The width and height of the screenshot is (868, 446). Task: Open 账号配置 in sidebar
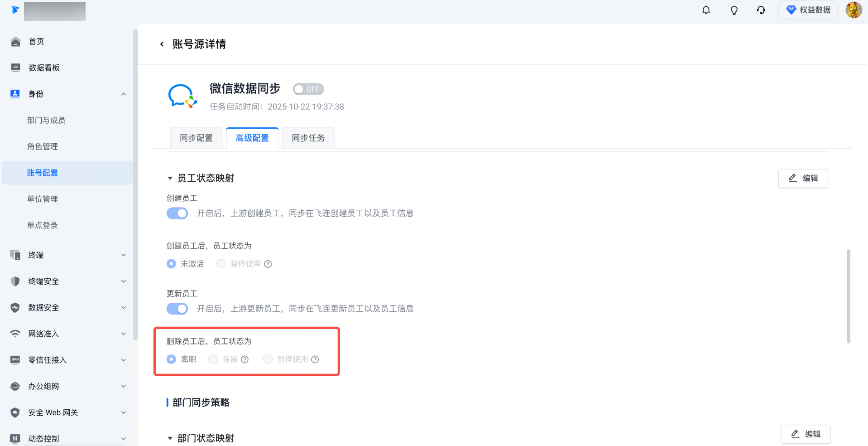[67, 173]
